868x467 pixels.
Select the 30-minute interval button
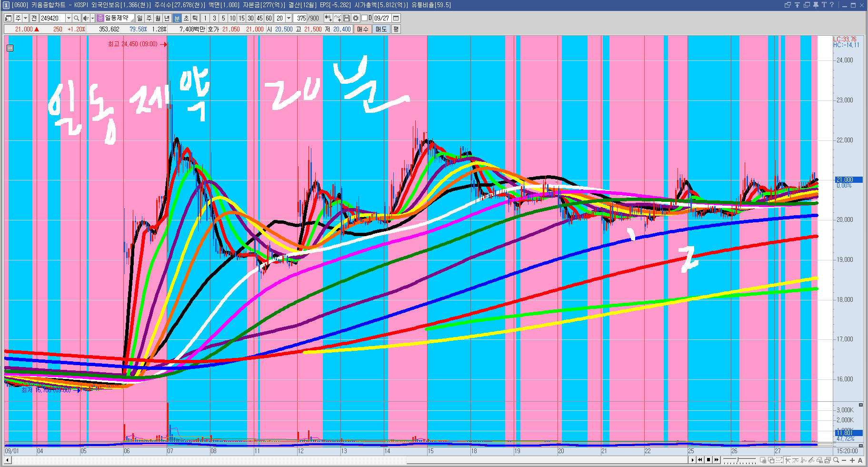(250, 18)
